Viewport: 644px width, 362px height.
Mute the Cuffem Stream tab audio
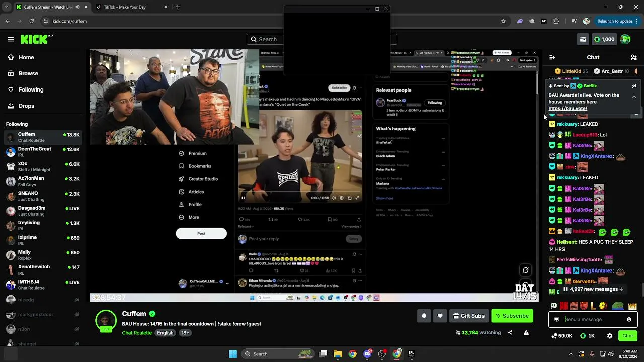77,7
